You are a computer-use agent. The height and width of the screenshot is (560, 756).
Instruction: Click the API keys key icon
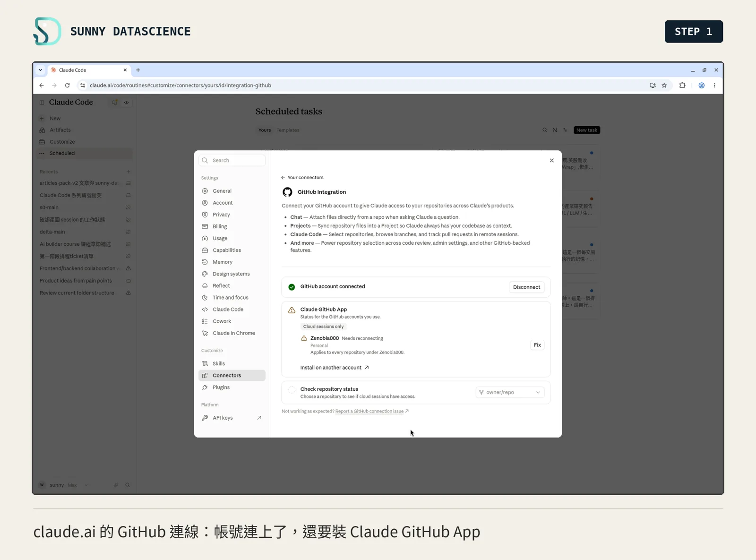point(205,418)
